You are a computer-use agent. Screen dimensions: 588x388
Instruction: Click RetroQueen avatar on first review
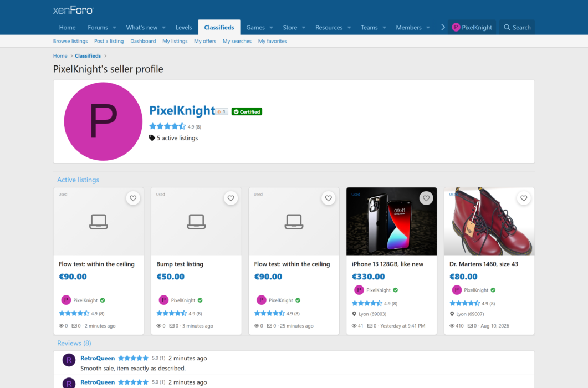(x=69, y=360)
